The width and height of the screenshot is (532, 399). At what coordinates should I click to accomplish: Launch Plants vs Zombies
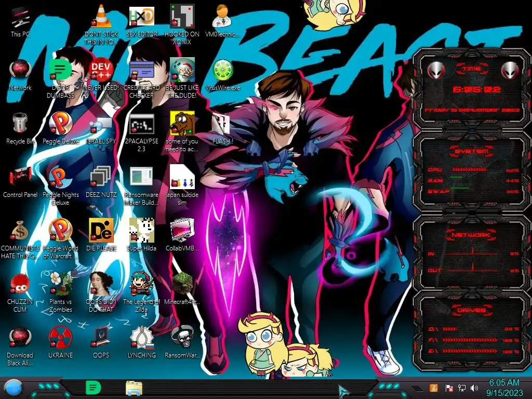(x=60, y=293)
